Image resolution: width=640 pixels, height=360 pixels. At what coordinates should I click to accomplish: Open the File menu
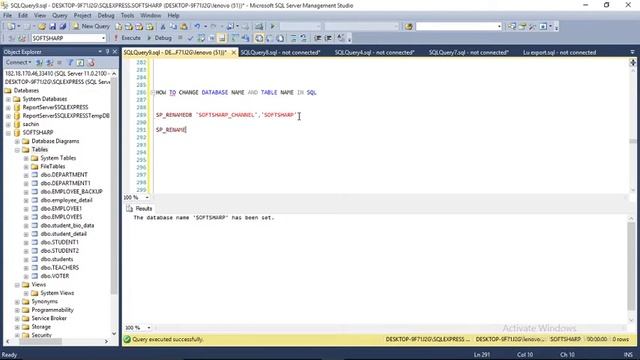point(7,16)
